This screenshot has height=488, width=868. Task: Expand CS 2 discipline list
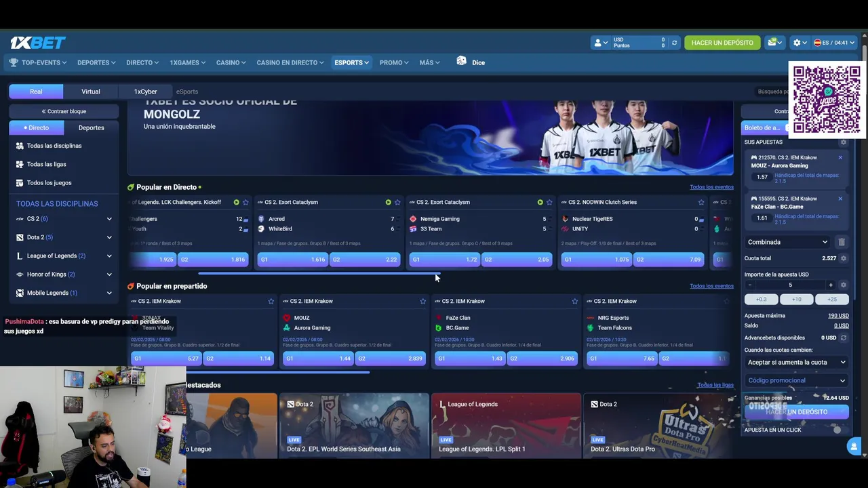point(109,219)
